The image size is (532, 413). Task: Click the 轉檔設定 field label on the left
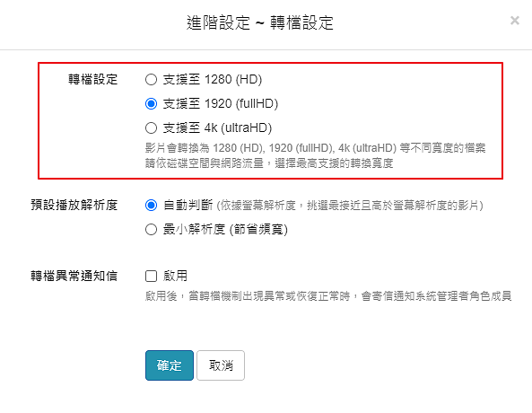click(93, 80)
